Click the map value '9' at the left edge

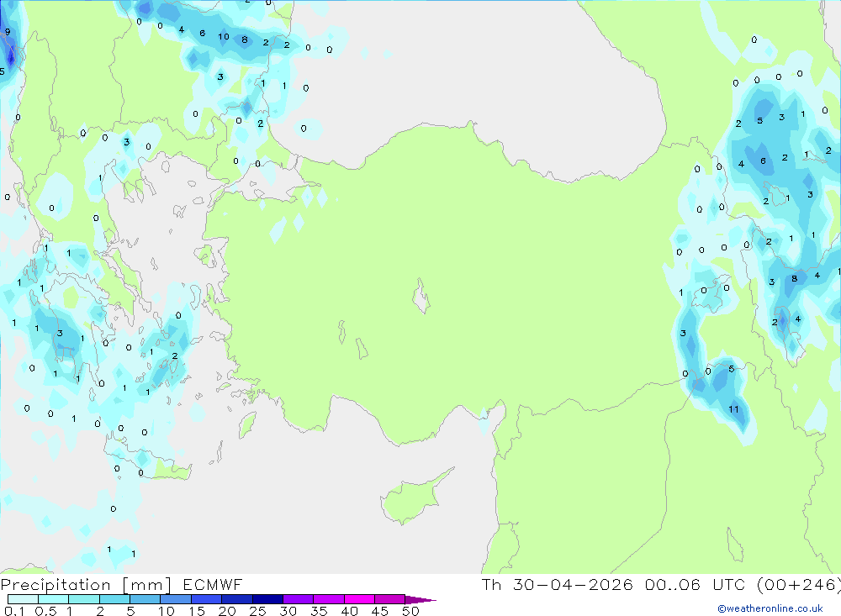point(8,32)
